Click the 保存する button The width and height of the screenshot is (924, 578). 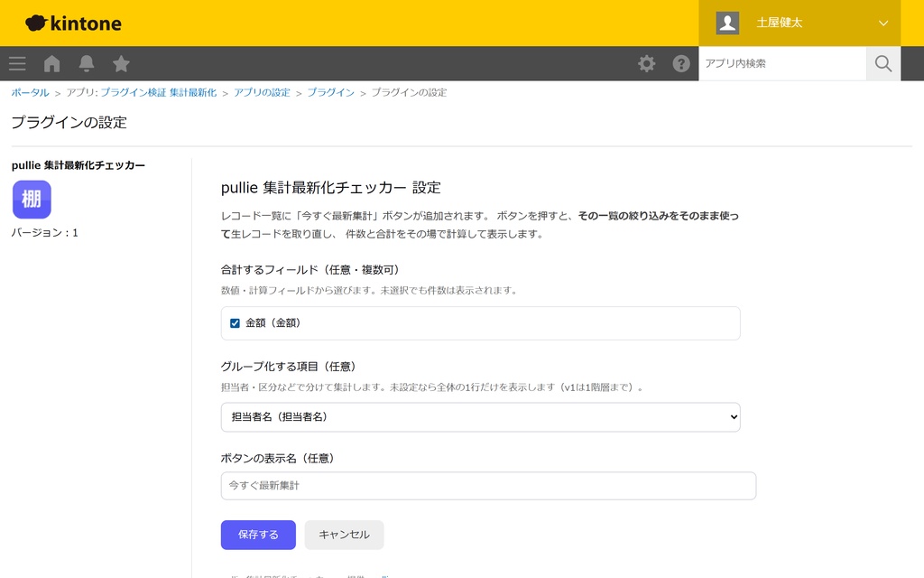click(x=258, y=535)
